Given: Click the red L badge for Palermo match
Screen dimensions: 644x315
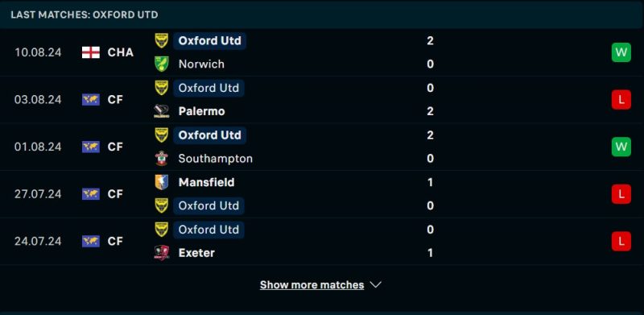Looking at the screenshot, I should (x=621, y=100).
